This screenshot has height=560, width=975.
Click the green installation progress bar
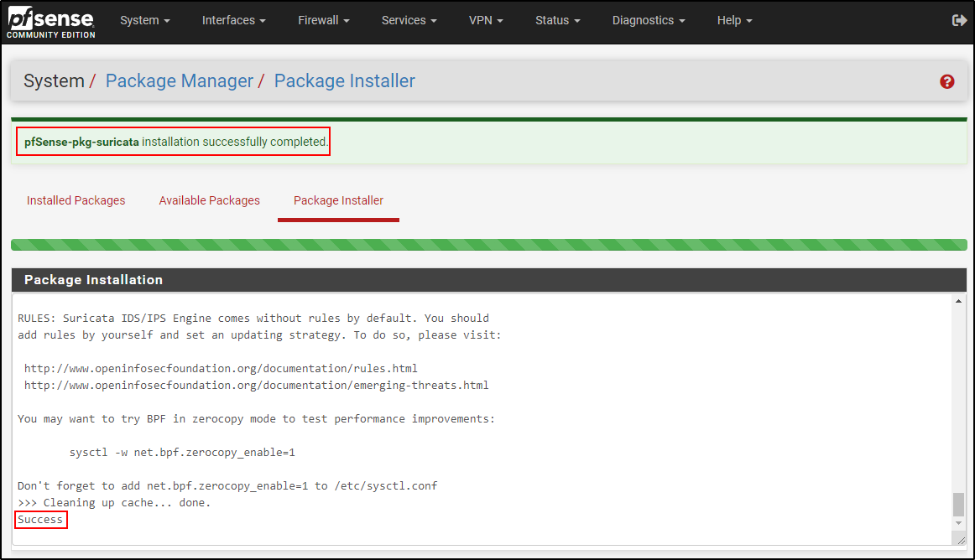488,245
